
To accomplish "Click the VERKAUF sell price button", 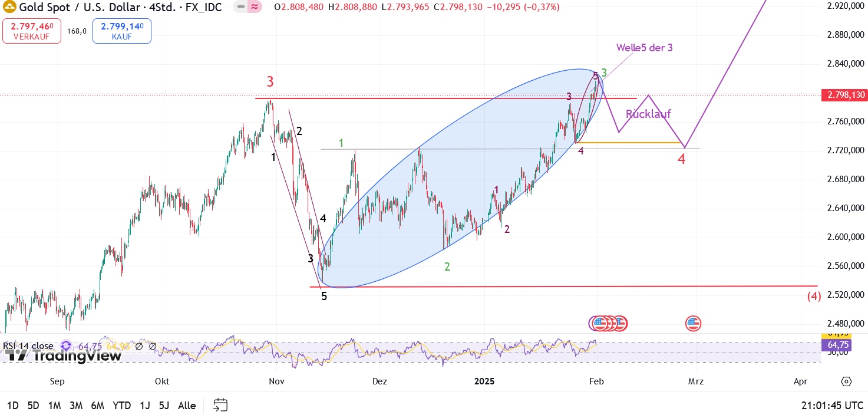I will pos(32,31).
